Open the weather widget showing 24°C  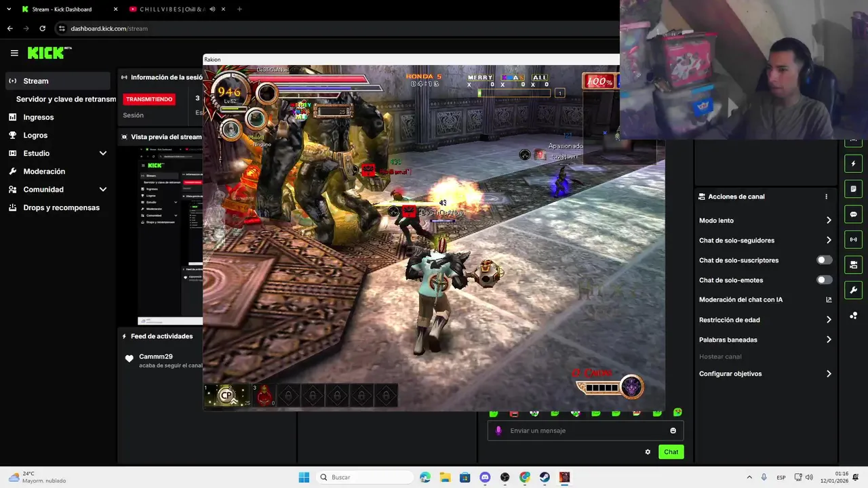[x=38, y=477]
